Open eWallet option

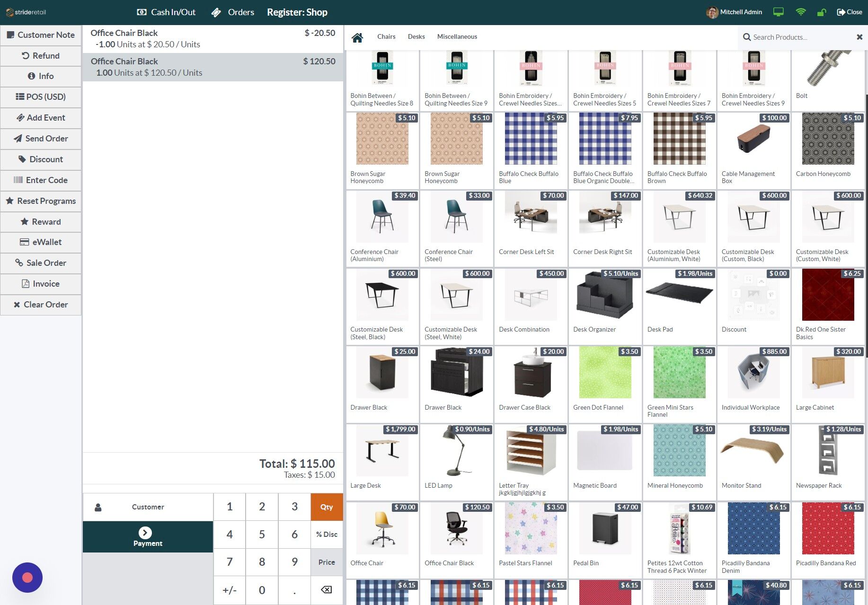(41, 242)
